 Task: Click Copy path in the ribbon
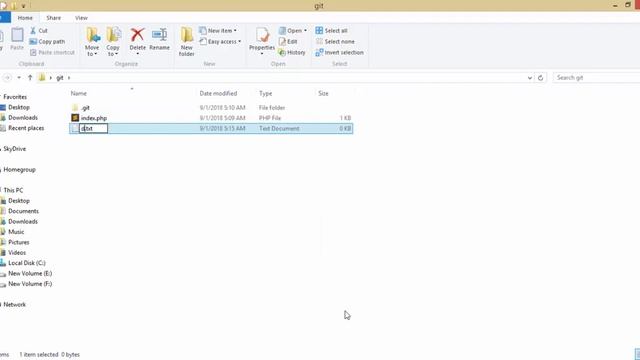click(x=47, y=42)
